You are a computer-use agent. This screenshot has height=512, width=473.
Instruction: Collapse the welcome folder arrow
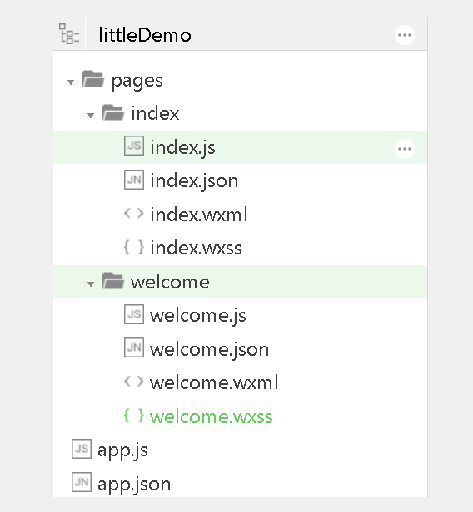point(90,284)
